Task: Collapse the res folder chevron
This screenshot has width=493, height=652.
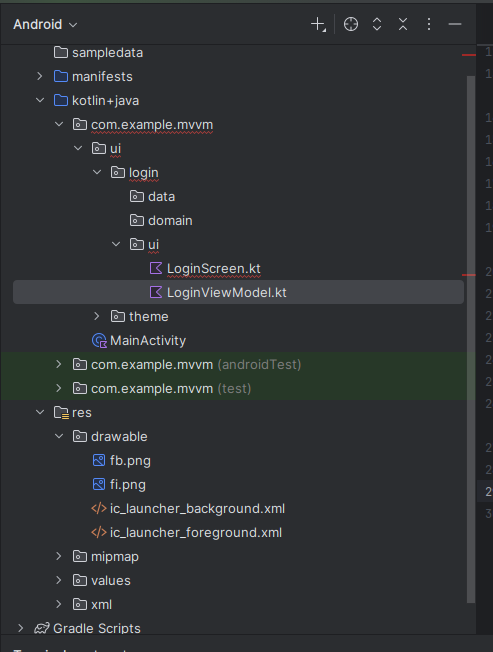Action: tap(40, 412)
